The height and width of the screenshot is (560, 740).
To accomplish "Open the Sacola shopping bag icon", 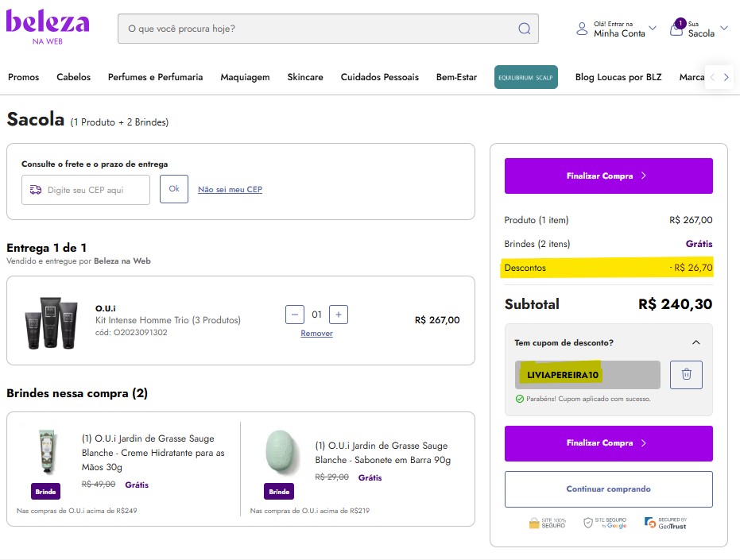I will pos(676,29).
